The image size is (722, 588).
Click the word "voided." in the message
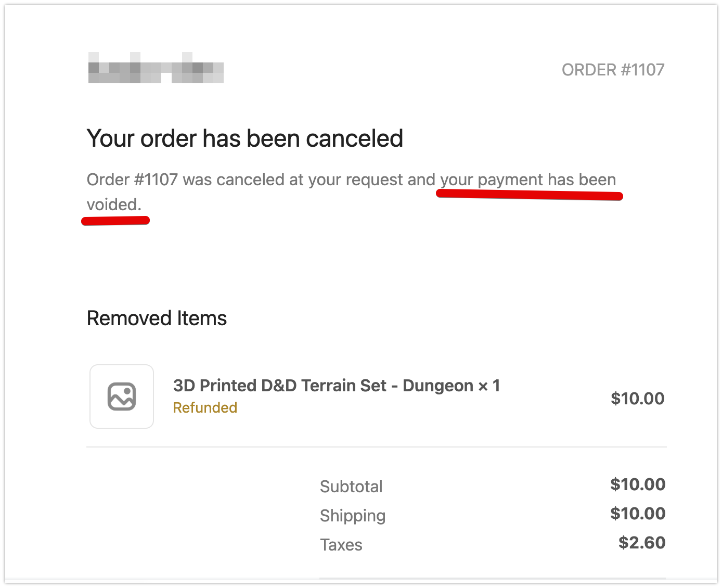(114, 204)
